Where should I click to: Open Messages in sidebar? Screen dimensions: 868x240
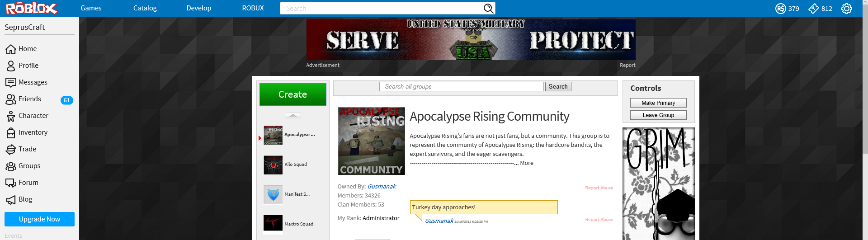(x=33, y=82)
